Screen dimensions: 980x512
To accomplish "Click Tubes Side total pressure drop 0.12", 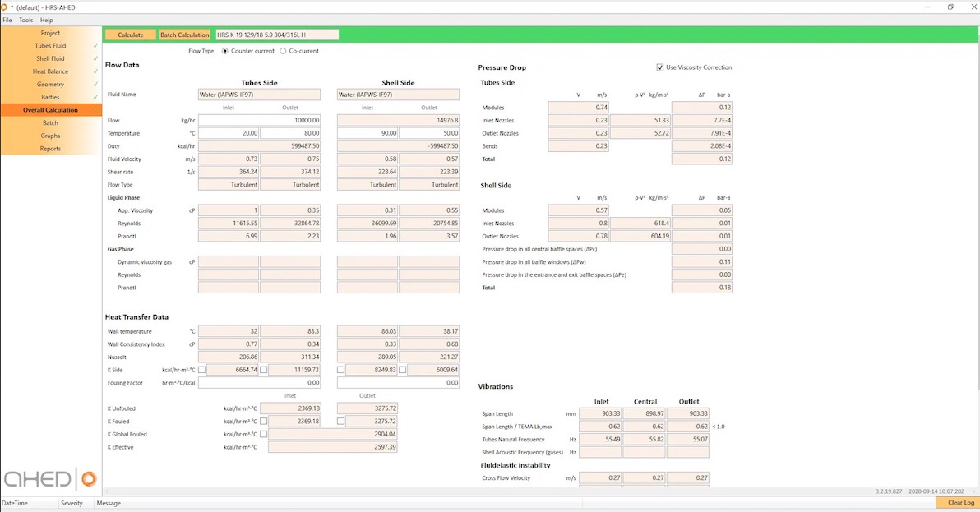I will [x=702, y=159].
